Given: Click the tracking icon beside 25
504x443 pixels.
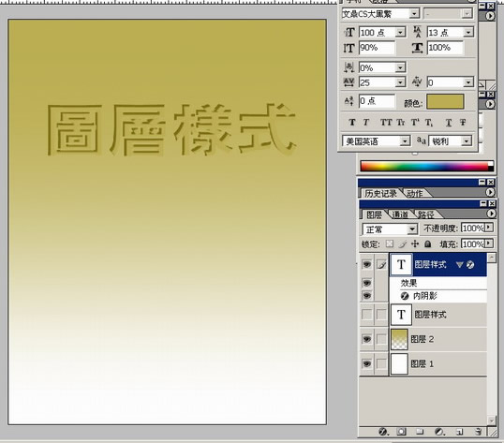Looking at the screenshot, I should pos(349,82).
